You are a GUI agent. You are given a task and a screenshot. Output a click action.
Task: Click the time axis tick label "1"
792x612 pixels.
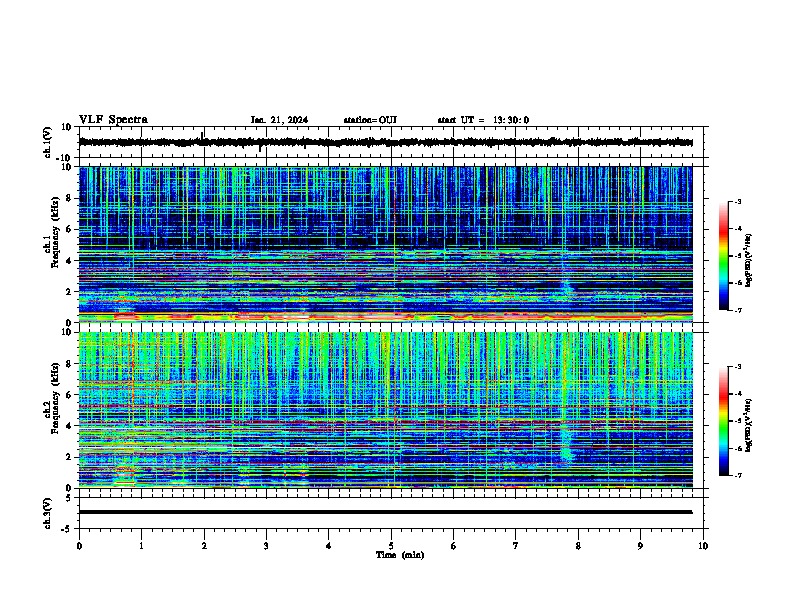coord(141,546)
